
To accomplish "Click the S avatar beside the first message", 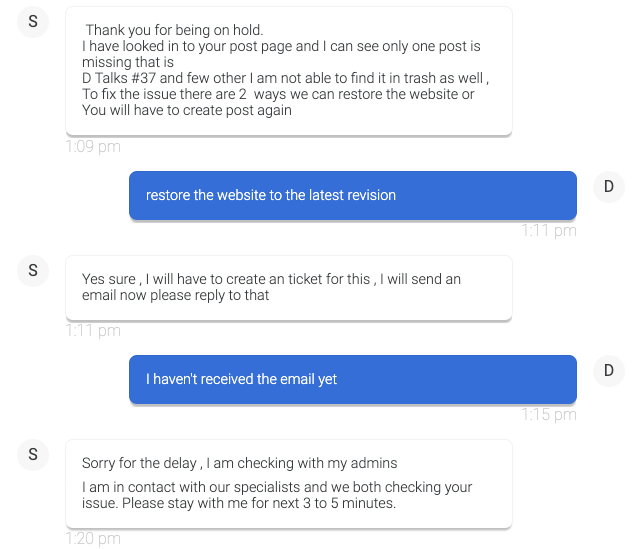I will [33, 23].
